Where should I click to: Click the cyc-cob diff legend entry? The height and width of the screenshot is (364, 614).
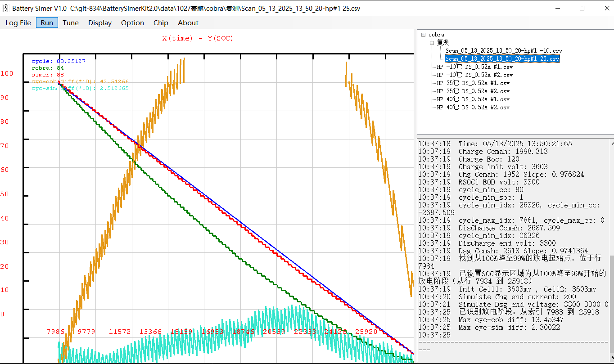(x=80, y=82)
